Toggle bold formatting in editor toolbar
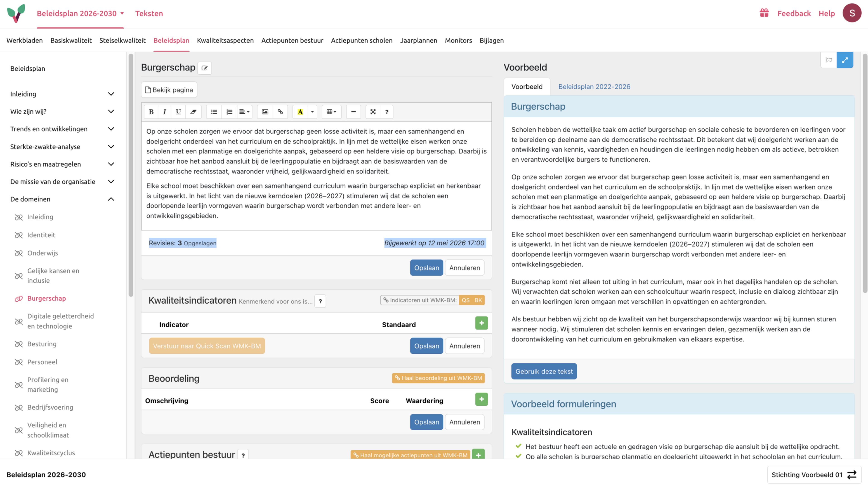The width and height of the screenshot is (868, 485). click(x=151, y=112)
